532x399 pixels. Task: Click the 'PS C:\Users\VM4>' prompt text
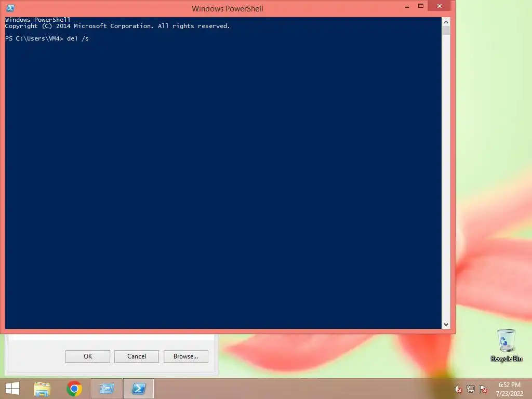coord(34,38)
